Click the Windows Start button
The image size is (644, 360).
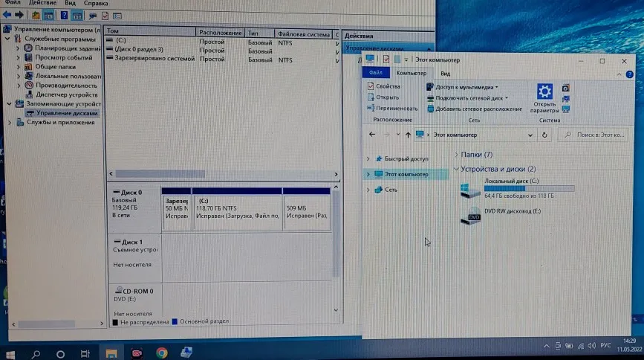pos(10,354)
